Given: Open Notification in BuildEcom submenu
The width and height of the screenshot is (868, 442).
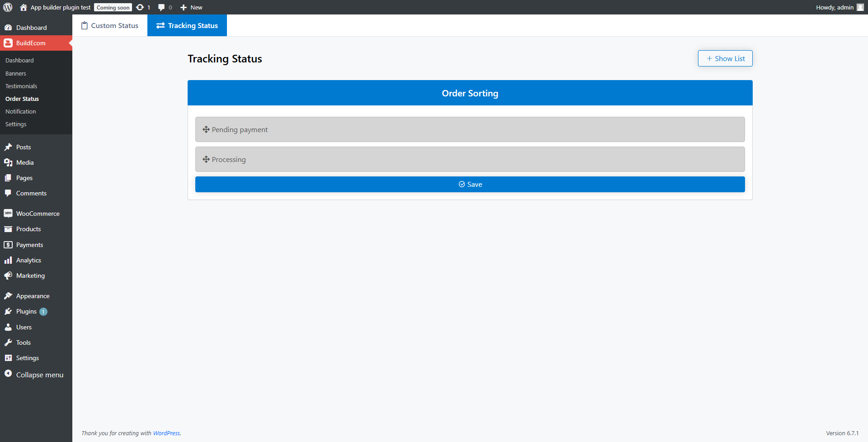Looking at the screenshot, I should [x=21, y=112].
